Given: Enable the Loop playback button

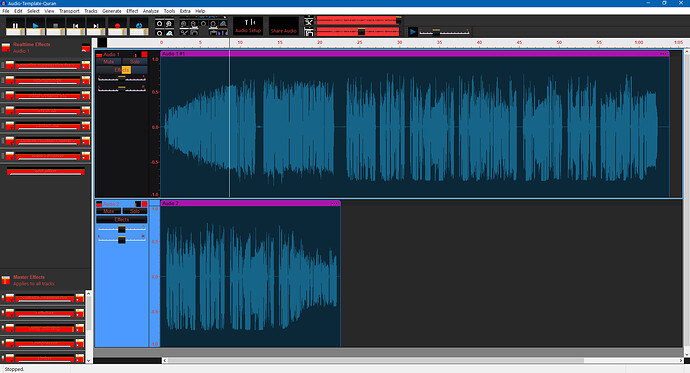Looking at the screenshot, I should coord(139,26).
